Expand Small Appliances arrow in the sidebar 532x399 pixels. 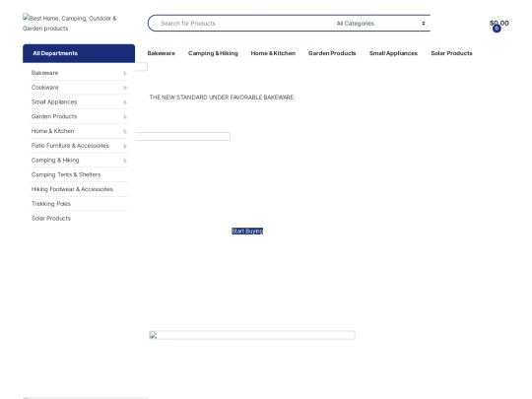pos(125,102)
